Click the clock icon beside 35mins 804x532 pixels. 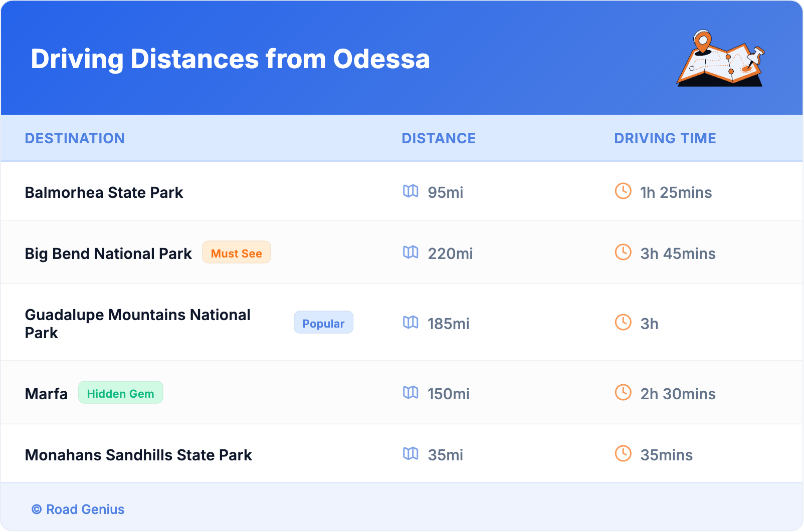623,454
